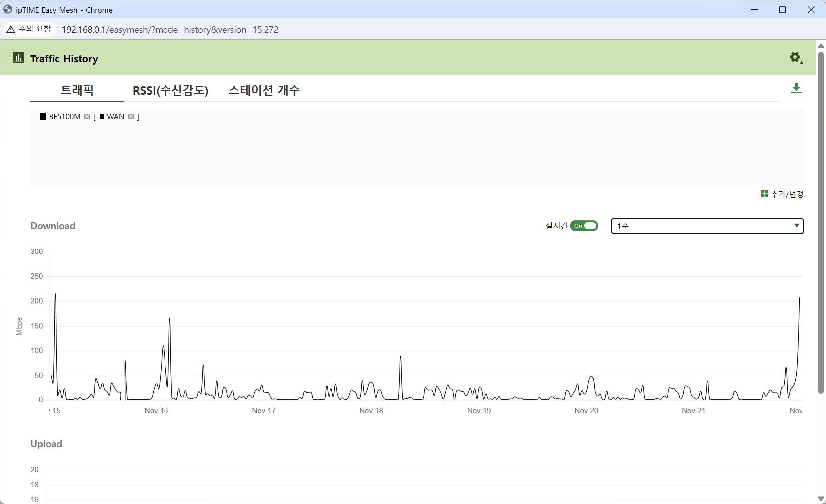
Task: Remove WAN using its X icon
Action: click(x=131, y=117)
